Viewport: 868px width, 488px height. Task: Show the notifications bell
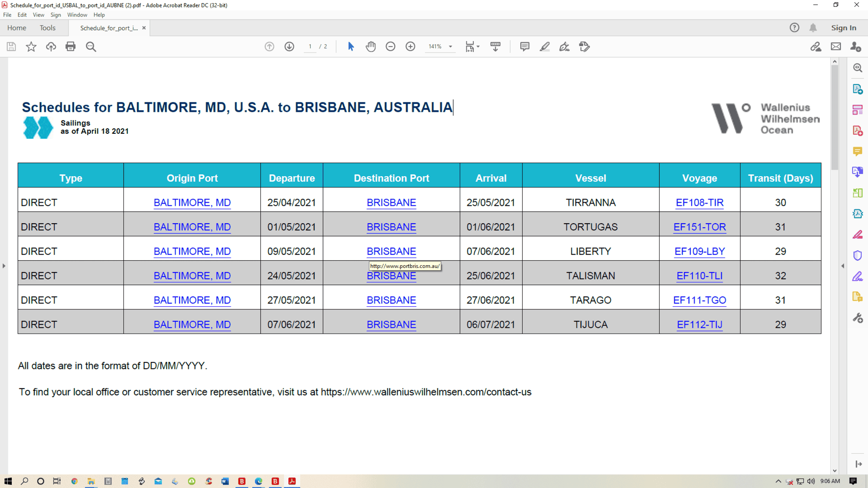(813, 28)
